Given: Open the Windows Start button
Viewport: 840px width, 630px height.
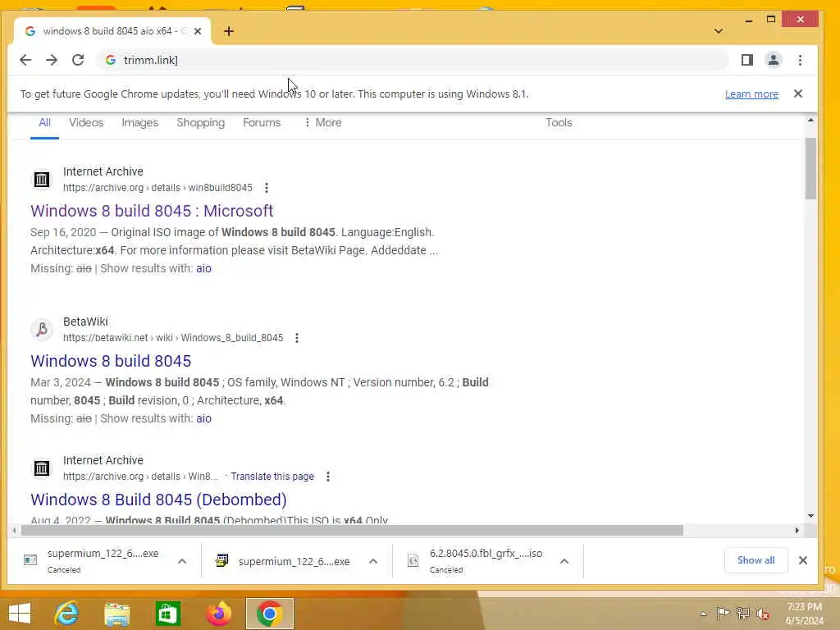Looking at the screenshot, I should [x=20, y=614].
